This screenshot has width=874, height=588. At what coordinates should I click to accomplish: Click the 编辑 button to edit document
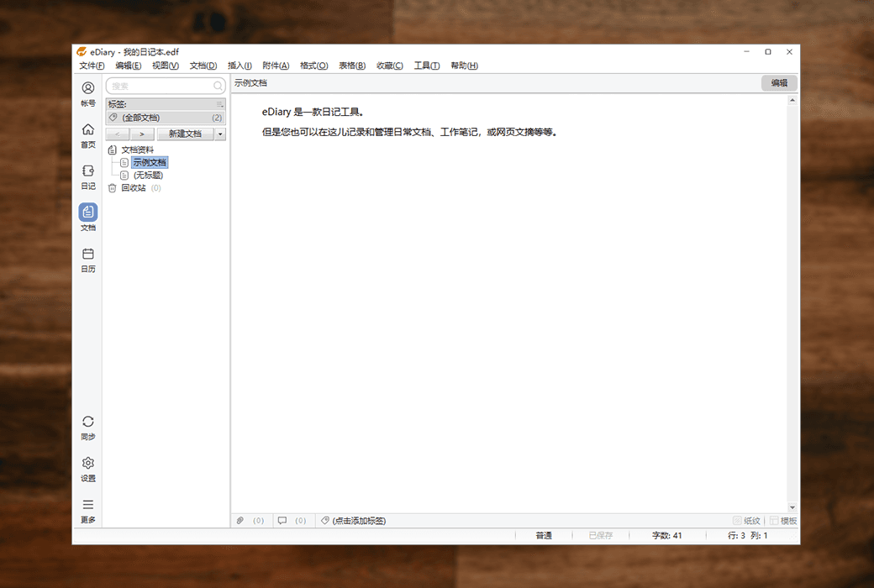pyautogui.click(x=779, y=83)
